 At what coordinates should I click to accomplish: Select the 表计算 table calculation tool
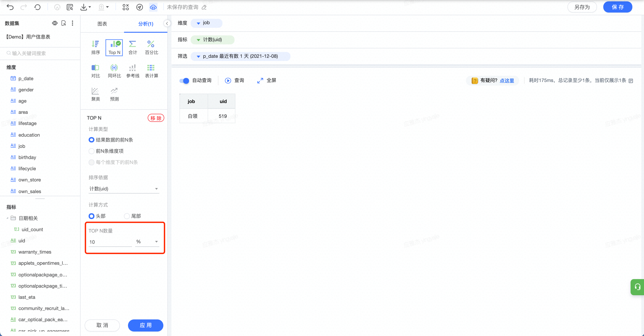coord(151,71)
